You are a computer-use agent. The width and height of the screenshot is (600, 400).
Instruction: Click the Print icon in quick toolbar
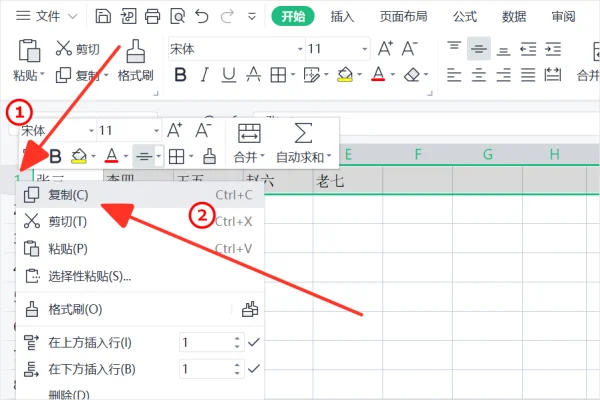(152, 16)
